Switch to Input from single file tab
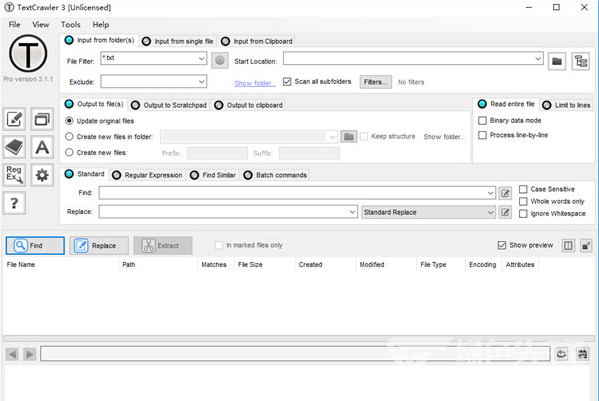The width and height of the screenshot is (599, 401). coord(178,41)
